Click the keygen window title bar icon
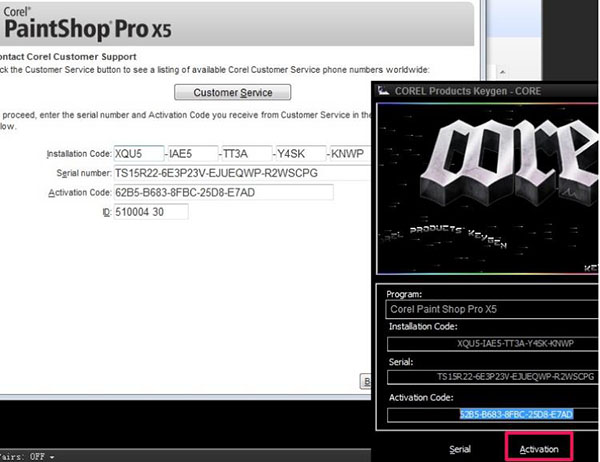The height and width of the screenshot is (462, 600). [383, 91]
